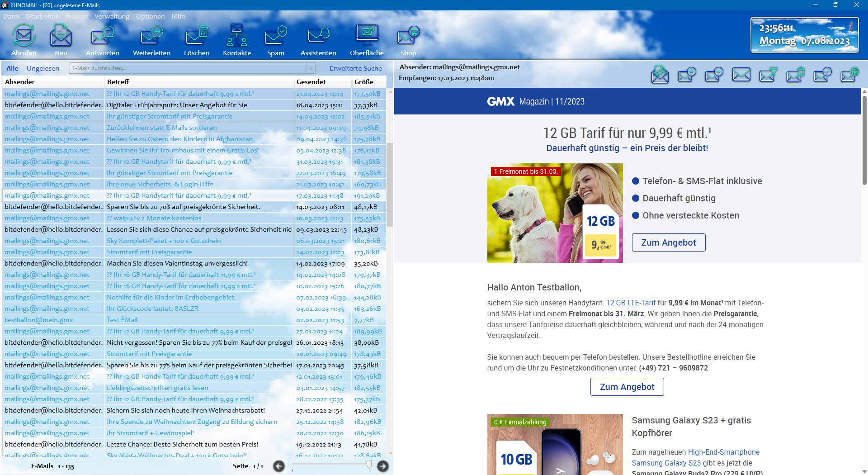
Task: Select 'Letzte Chance: Beste Sicherheit zum besten Preis!'
Action: [194, 444]
